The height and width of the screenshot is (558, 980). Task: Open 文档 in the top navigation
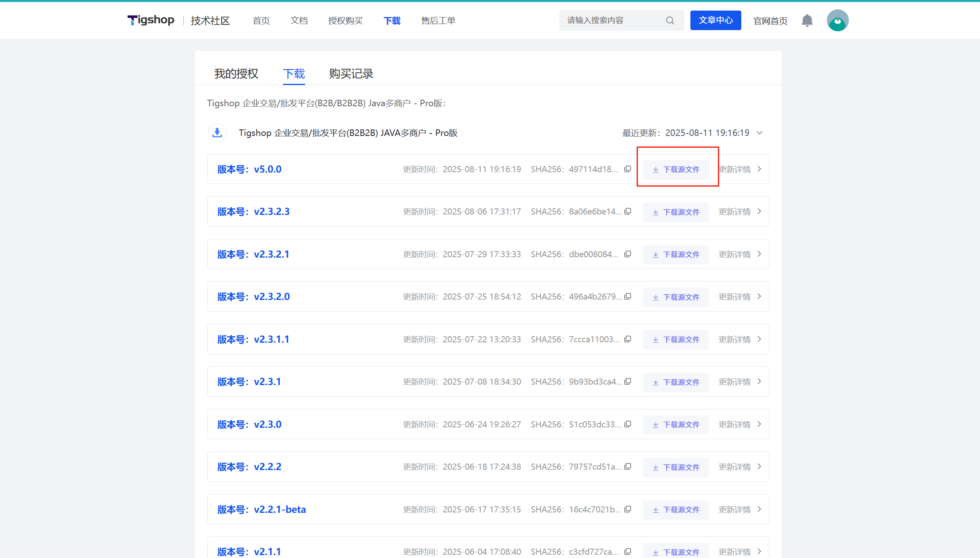pos(299,20)
